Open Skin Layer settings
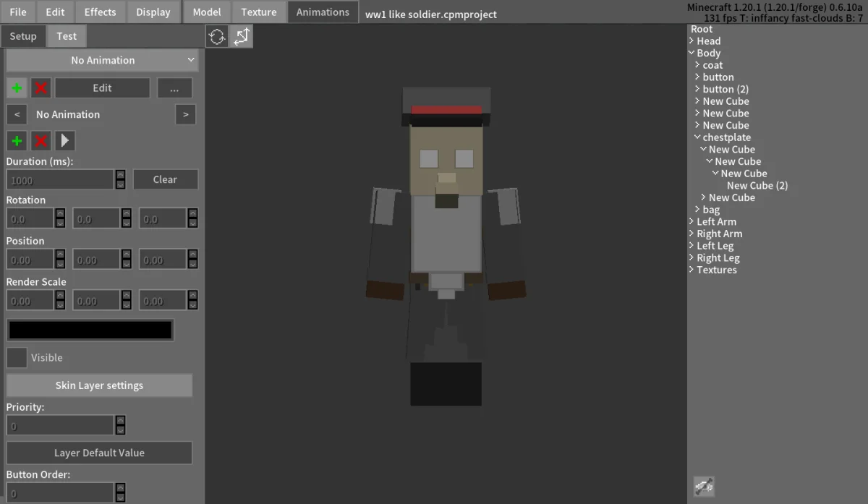This screenshot has width=868, height=504. tap(99, 385)
